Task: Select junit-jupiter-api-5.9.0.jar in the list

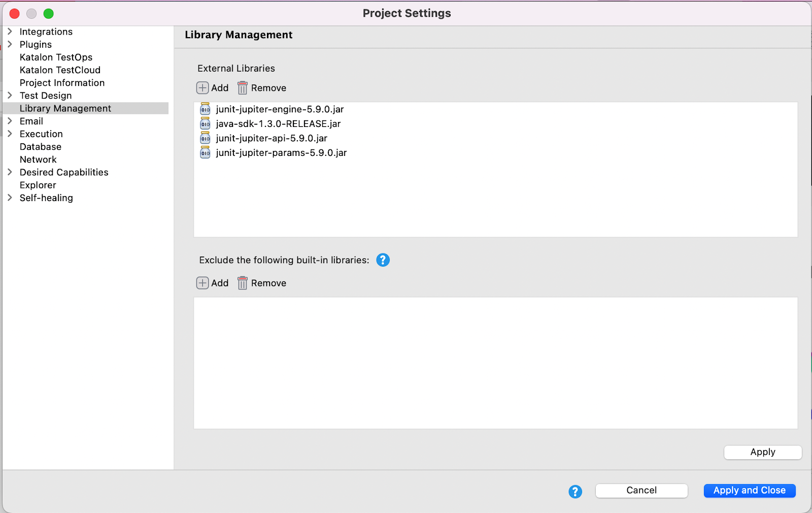Action: point(270,138)
